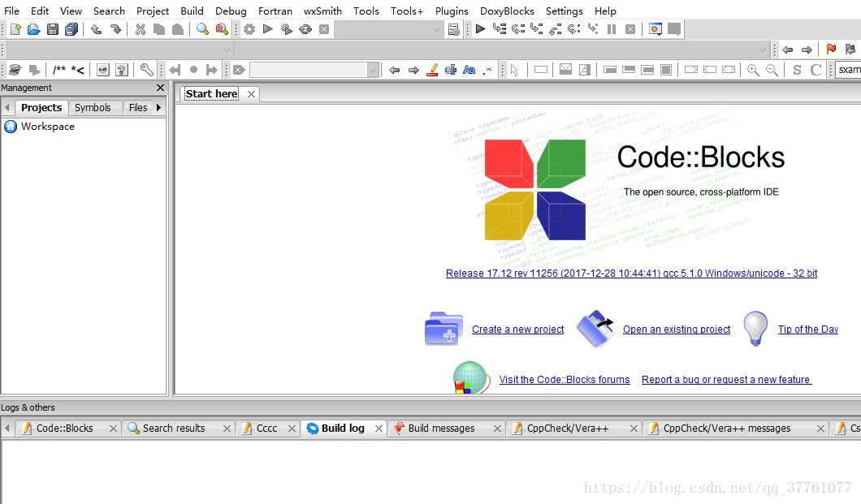Toggle the regex .* search option
This screenshot has height=504, width=861.
pos(487,70)
